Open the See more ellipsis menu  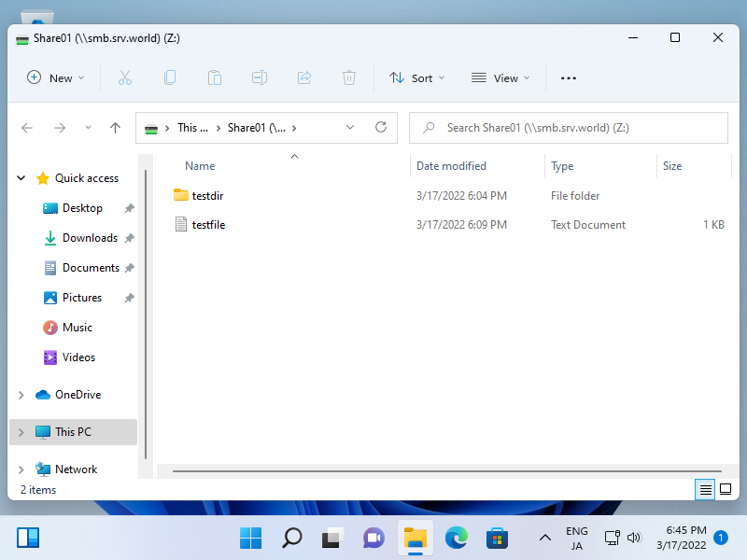pyautogui.click(x=569, y=78)
